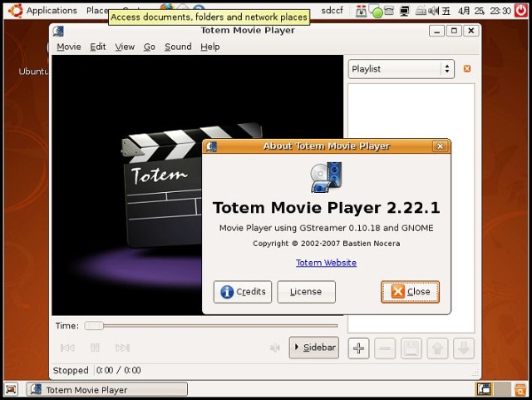Viewport: 532px width, 400px height.
Task: Click the Show Desktop icon in bottom panel
Action: click(x=11, y=389)
